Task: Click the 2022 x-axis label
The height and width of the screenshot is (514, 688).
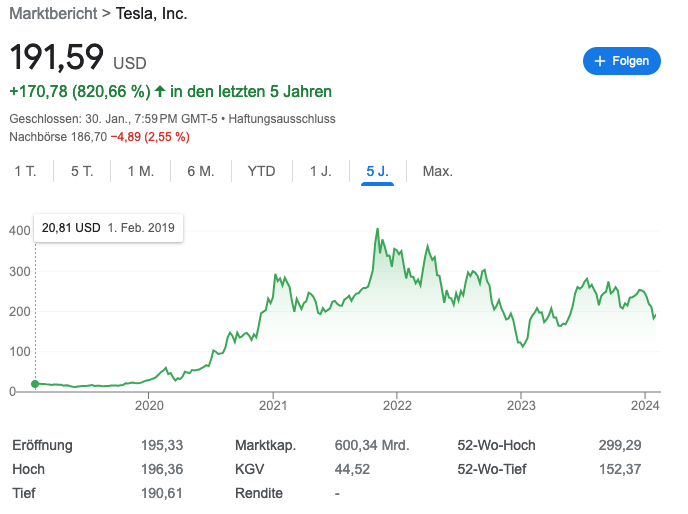Action: (x=397, y=405)
